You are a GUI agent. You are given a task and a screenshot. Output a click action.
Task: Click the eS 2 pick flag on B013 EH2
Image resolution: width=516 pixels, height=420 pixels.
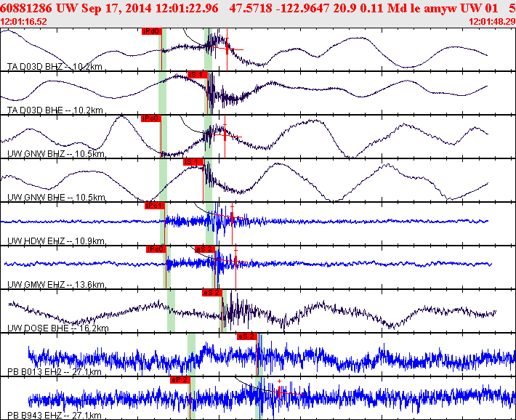(x=247, y=336)
